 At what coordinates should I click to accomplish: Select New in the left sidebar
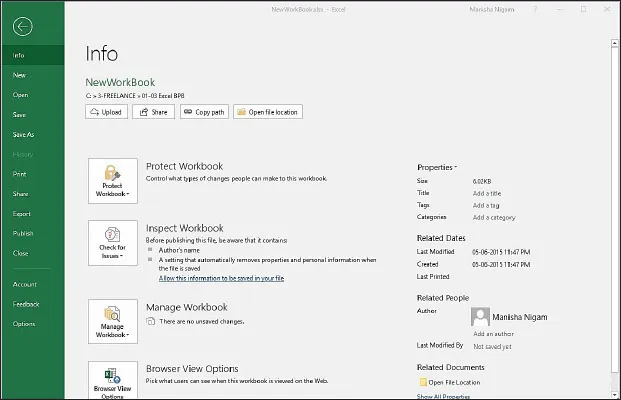point(20,75)
